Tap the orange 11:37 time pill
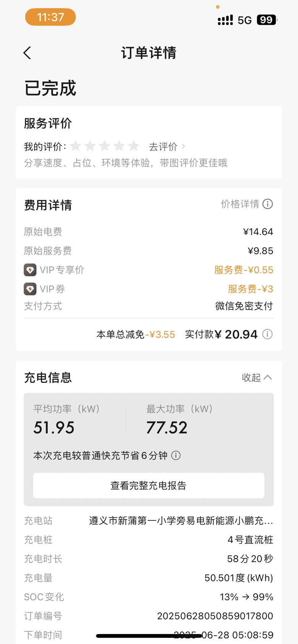 [50, 17]
